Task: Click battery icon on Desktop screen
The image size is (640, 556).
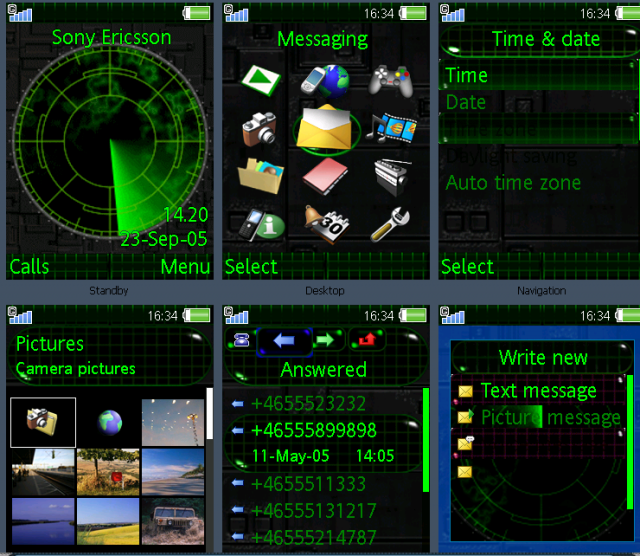Action: pyautogui.click(x=413, y=13)
